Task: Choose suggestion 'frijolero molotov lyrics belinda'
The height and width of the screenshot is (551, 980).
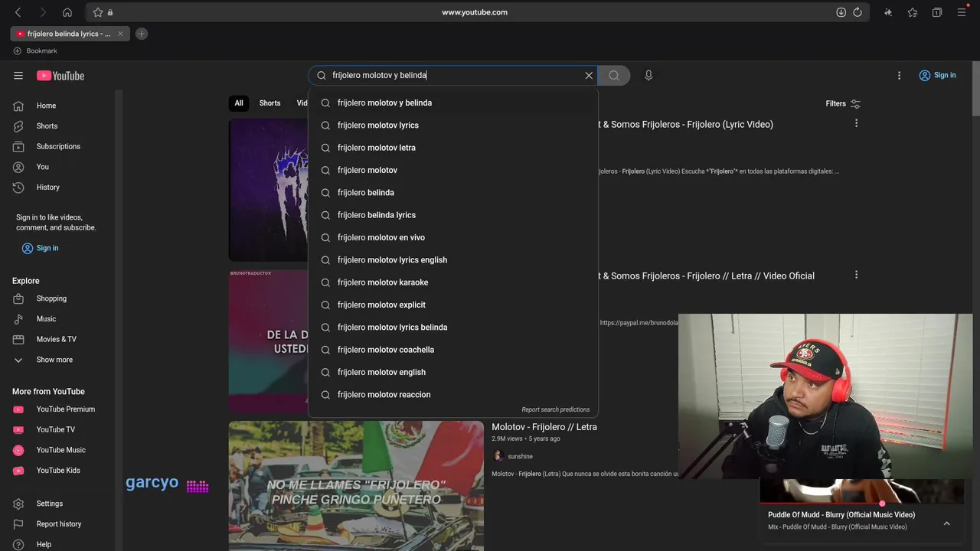Action: click(453, 328)
